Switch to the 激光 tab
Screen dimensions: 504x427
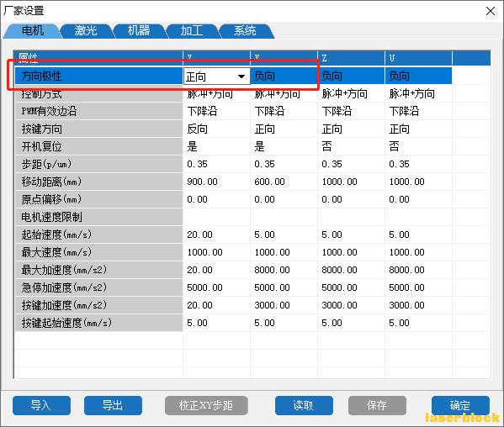pyautogui.click(x=86, y=31)
